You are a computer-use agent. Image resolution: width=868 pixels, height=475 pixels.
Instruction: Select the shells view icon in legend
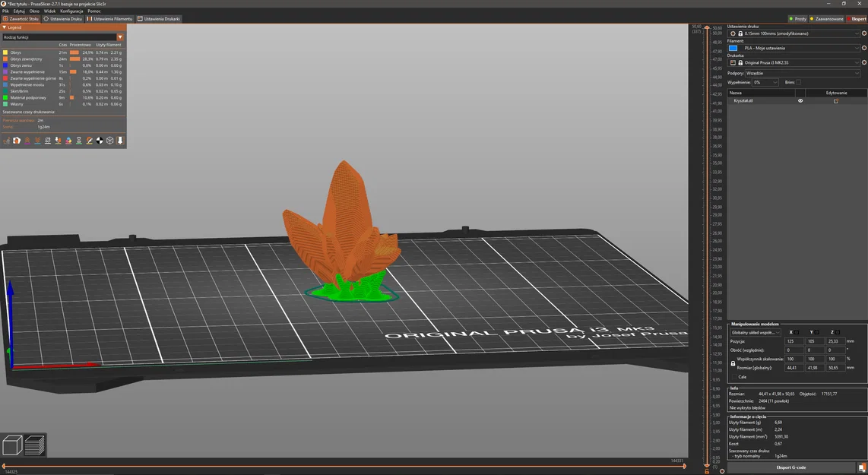pyautogui.click(x=109, y=140)
